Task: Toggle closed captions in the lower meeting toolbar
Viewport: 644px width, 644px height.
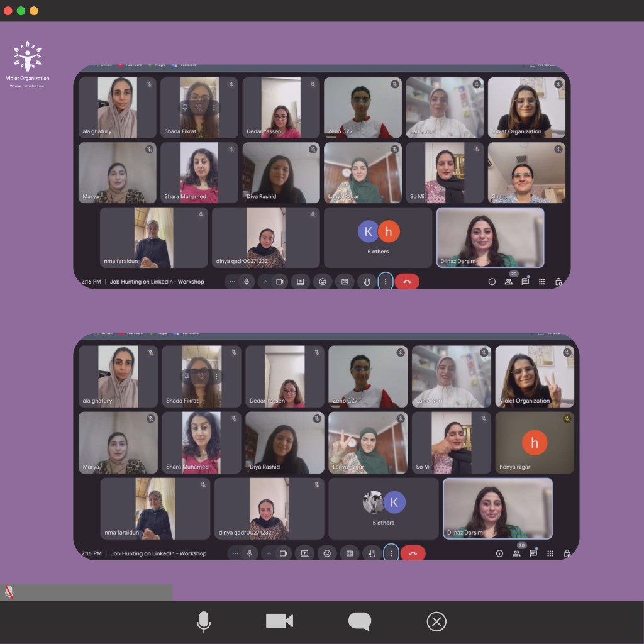Action: point(349,553)
